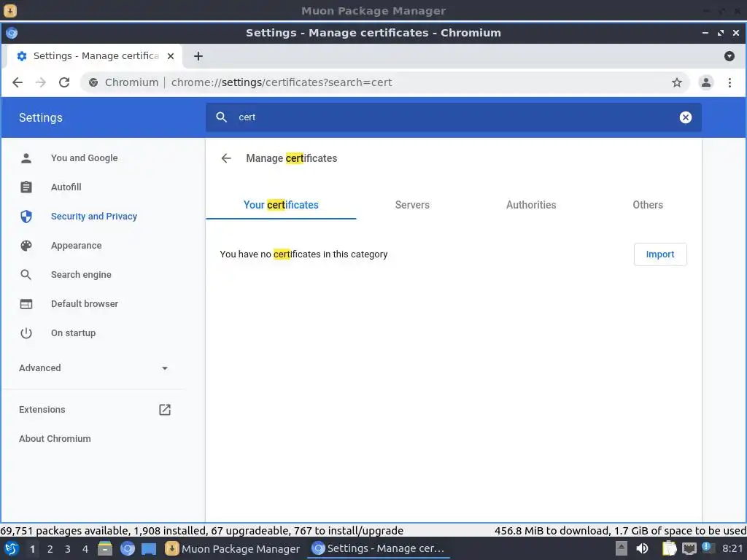The image size is (747, 560).
Task: Switch to the Others tab
Action: [648, 205]
